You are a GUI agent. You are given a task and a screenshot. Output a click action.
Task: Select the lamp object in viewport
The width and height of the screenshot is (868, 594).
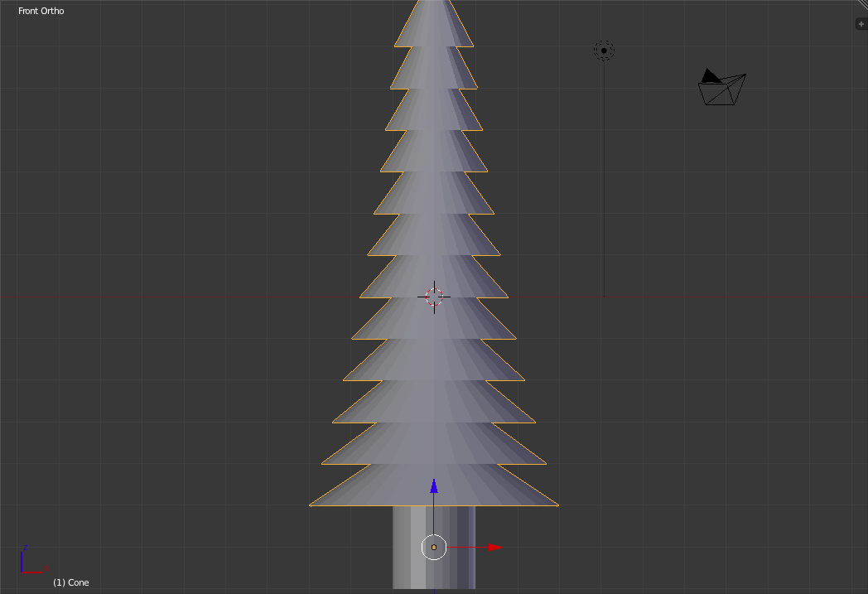(x=604, y=51)
